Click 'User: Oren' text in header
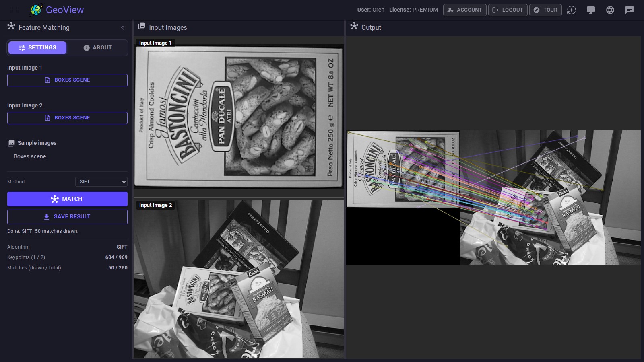Image resolution: width=644 pixels, height=362 pixels. 371,10
